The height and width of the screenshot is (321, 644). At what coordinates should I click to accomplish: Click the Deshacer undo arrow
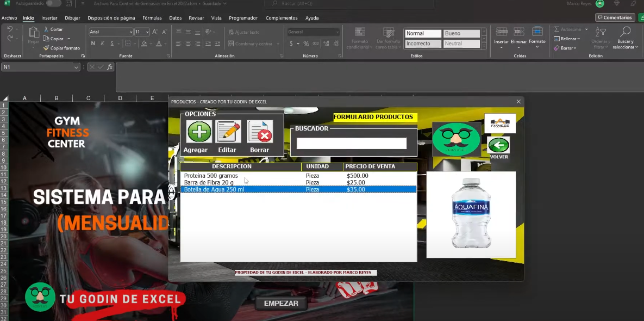[10, 29]
